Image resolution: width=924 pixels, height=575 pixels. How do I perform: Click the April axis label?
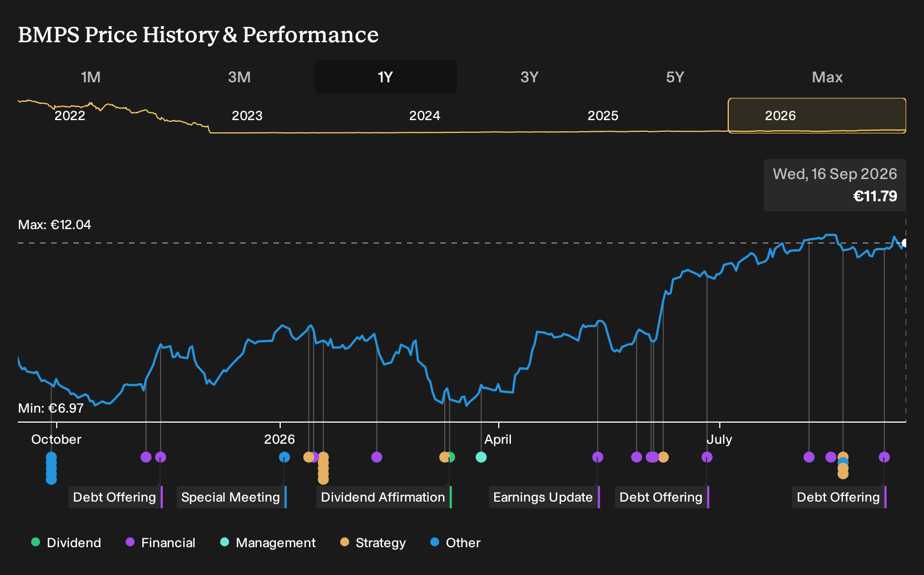click(x=498, y=439)
